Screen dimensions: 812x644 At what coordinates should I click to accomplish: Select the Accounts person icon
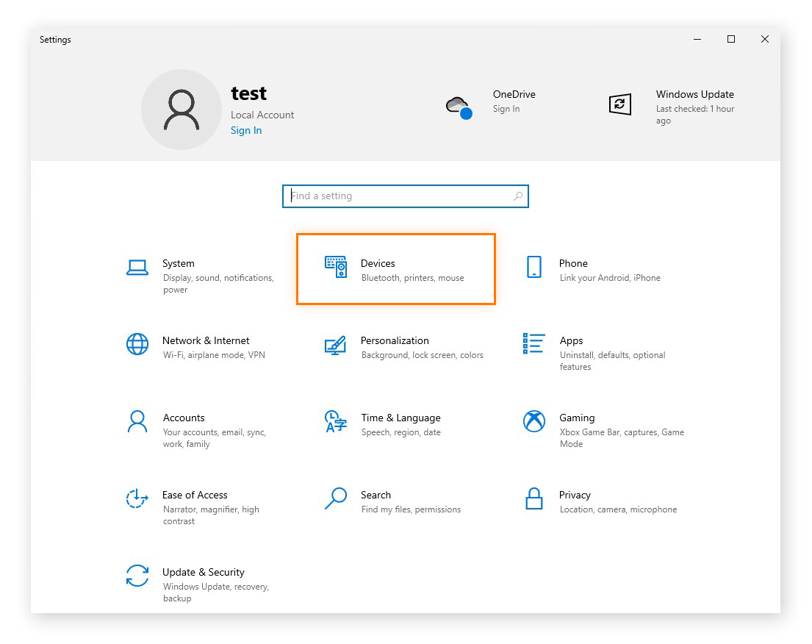pos(137,421)
